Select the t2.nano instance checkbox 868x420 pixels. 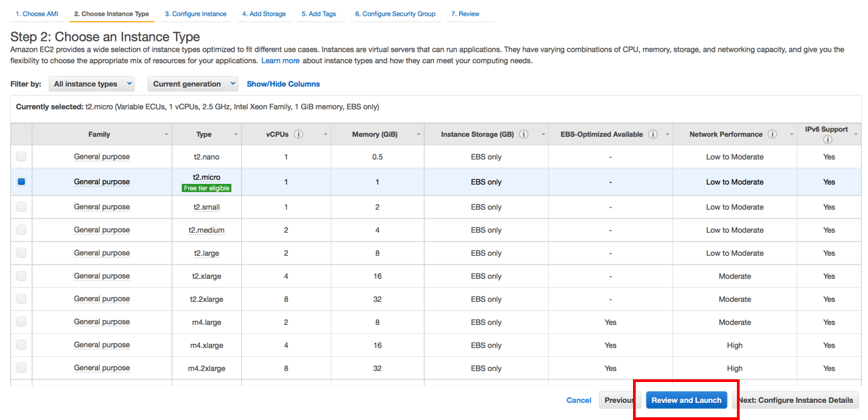click(x=22, y=157)
